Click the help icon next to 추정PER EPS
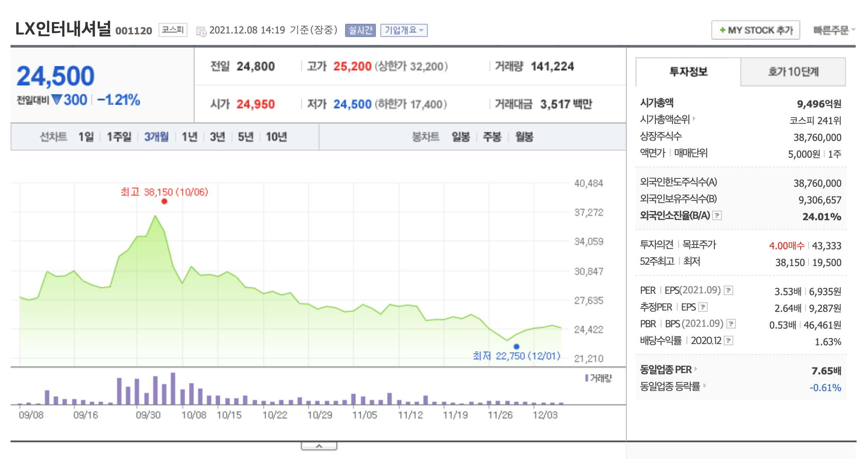This screenshot has width=868, height=459. [703, 307]
